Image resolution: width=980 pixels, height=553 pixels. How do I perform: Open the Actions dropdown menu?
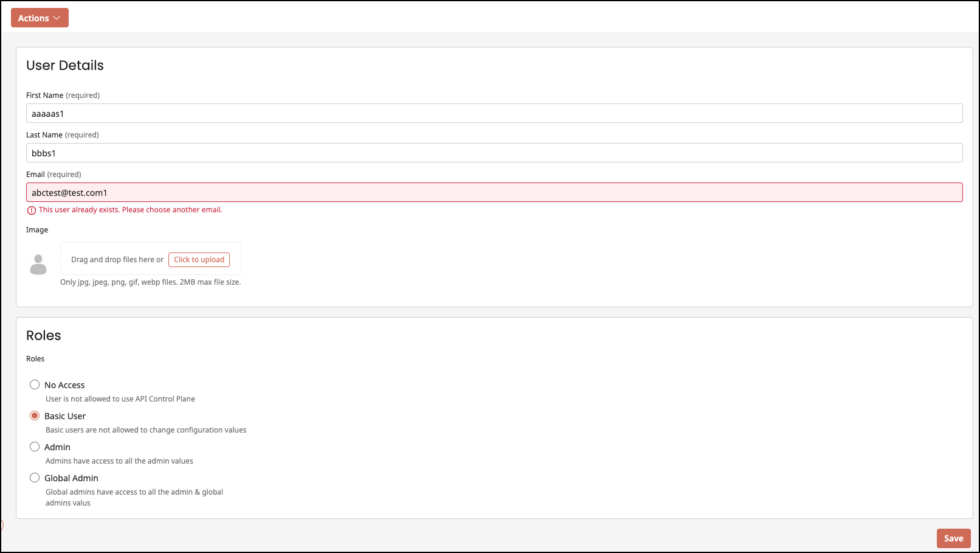(x=39, y=18)
